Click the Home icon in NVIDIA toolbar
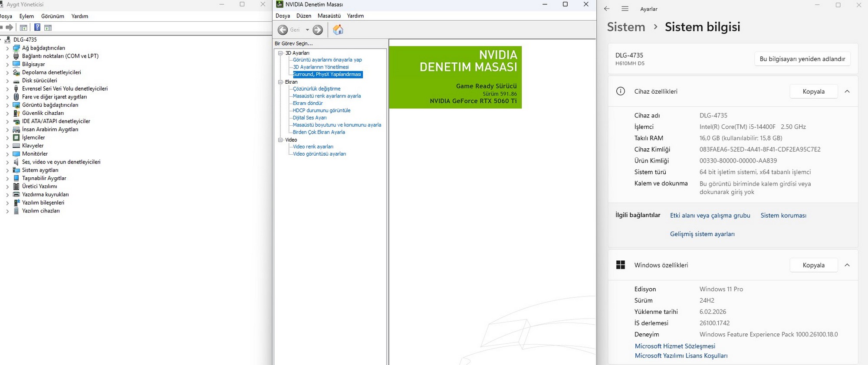 point(338,30)
